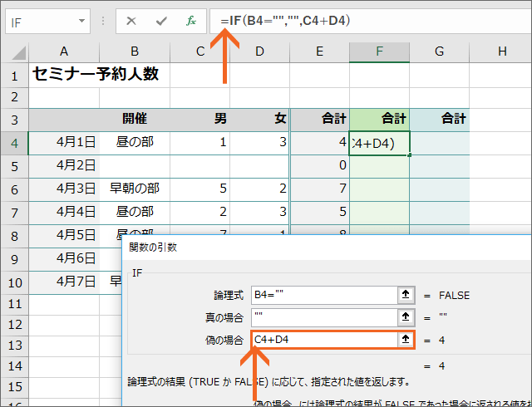Select row 9 header
Screen dimensions: 532x407
point(15,259)
